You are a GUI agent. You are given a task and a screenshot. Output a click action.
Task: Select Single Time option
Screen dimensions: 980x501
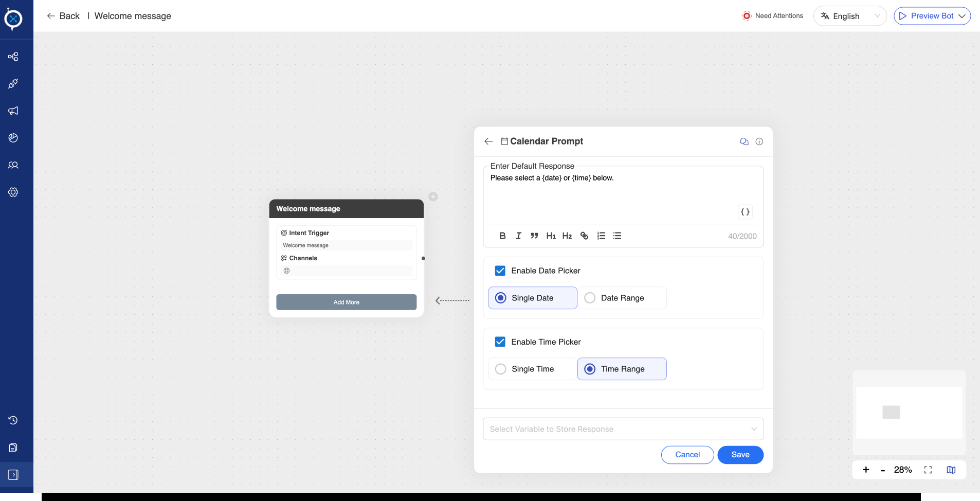pyautogui.click(x=533, y=369)
